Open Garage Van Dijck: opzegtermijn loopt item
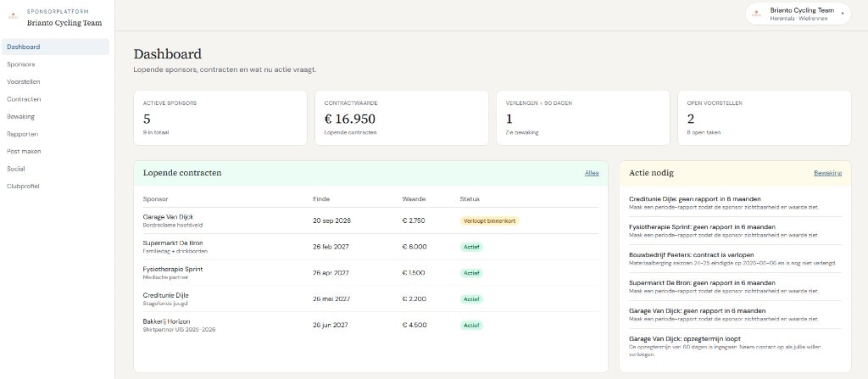The height and width of the screenshot is (379, 868). (735, 346)
